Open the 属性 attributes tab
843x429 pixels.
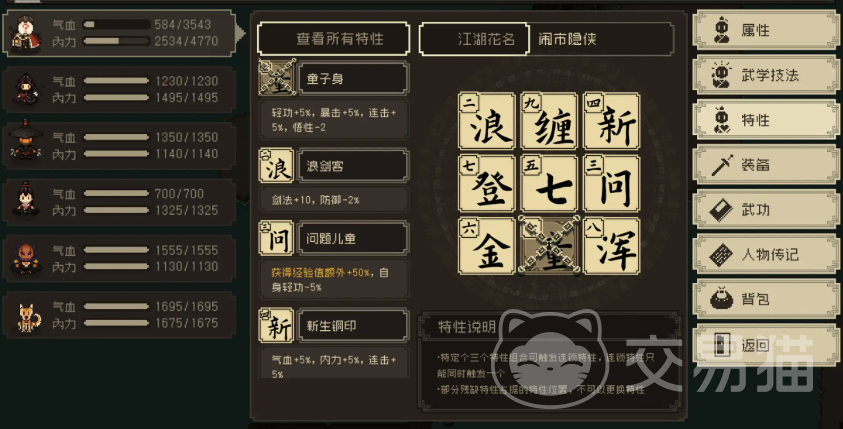[766, 30]
